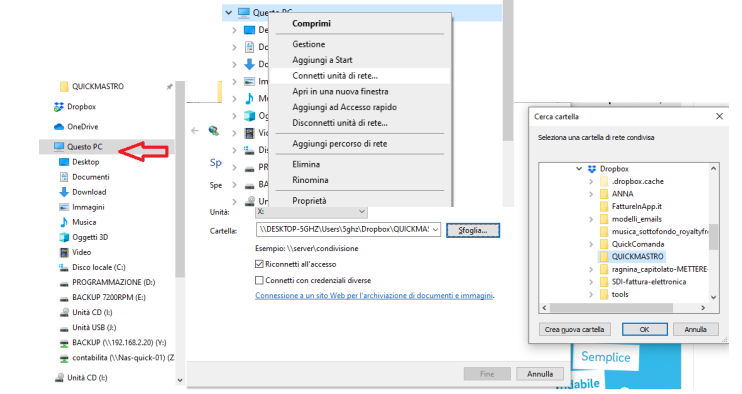Collapse the Questo PC node in middle tree
The image size is (742, 394).
[229, 12]
